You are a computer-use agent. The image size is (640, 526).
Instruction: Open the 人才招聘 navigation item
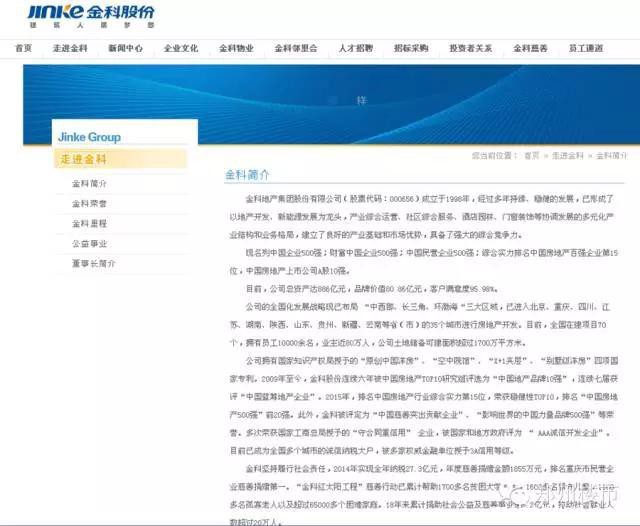pyautogui.click(x=356, y=48)
